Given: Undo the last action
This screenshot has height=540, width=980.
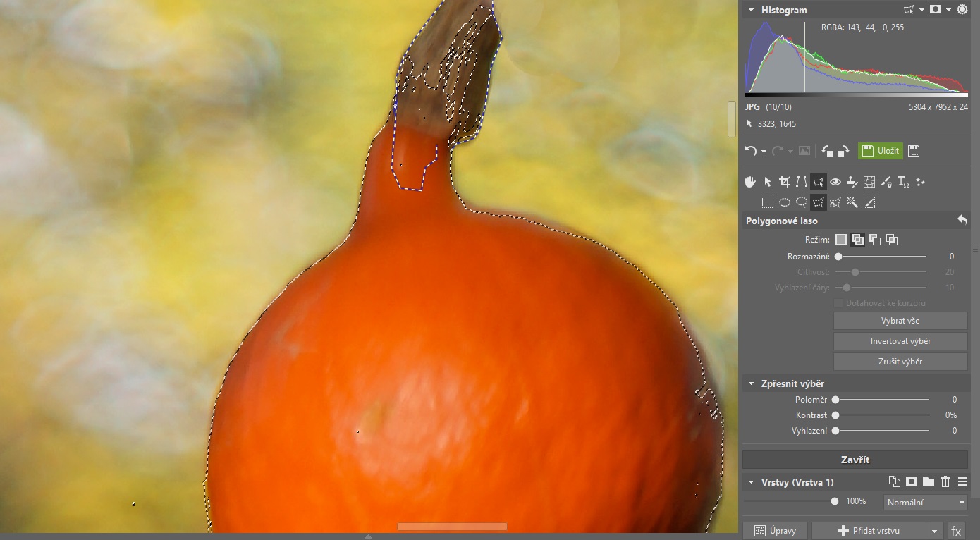Looking at the screenshot, I should (751, 151).
